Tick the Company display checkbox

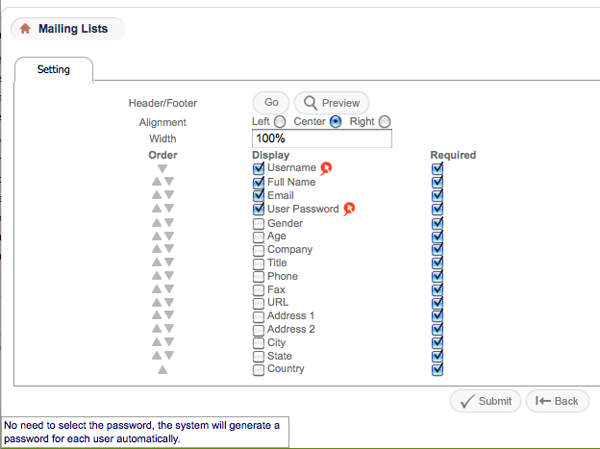click(259, 250)
